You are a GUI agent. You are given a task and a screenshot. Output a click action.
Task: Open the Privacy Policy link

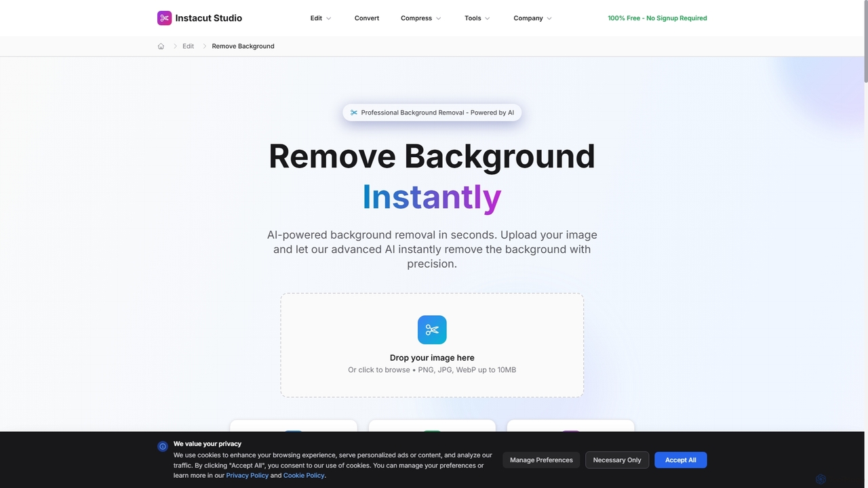[247, 476]
